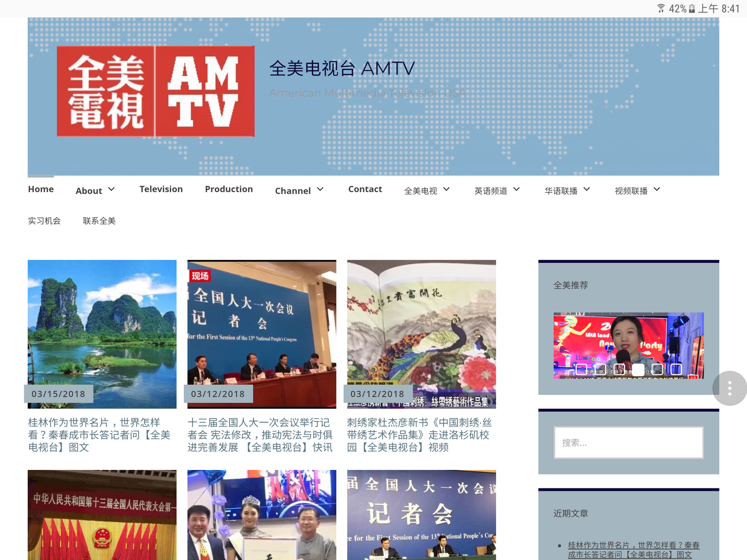Expand the About menu chevron
747x560 pixels.
112,190
